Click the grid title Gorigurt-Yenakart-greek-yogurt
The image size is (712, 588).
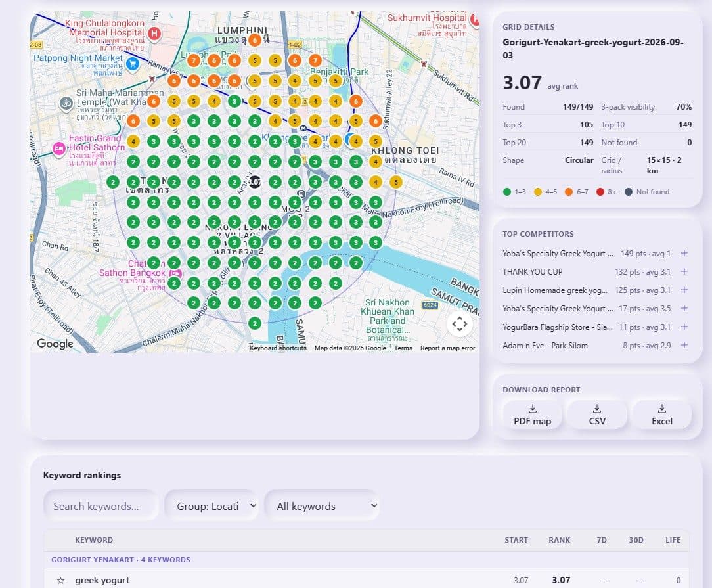(593, 49)
